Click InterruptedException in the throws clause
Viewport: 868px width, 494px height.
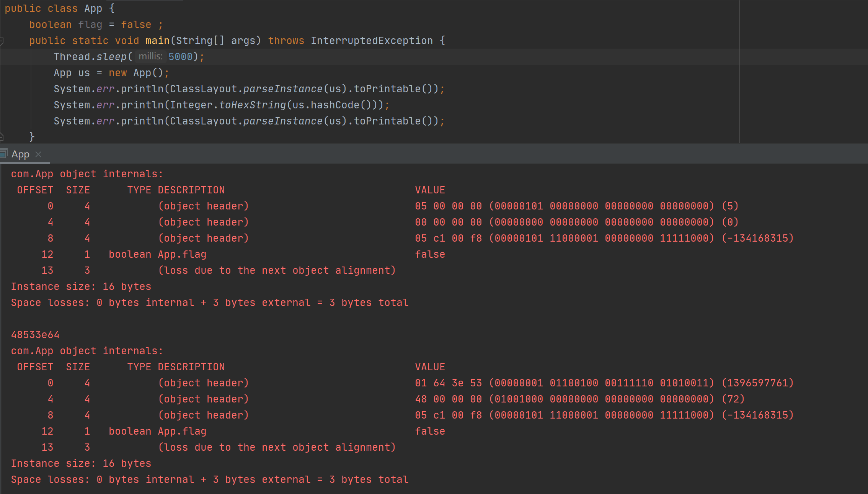point(371,41)
